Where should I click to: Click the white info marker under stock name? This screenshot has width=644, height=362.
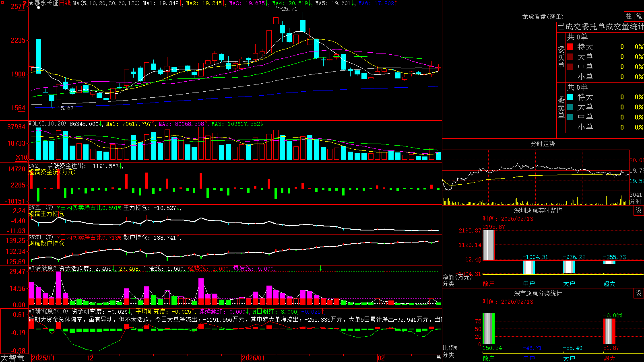click(x=39, y=8)
